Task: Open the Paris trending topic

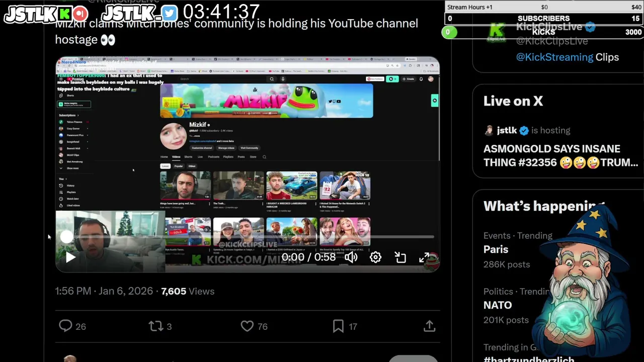Action: pyautogui.click(x=496, y=249)
